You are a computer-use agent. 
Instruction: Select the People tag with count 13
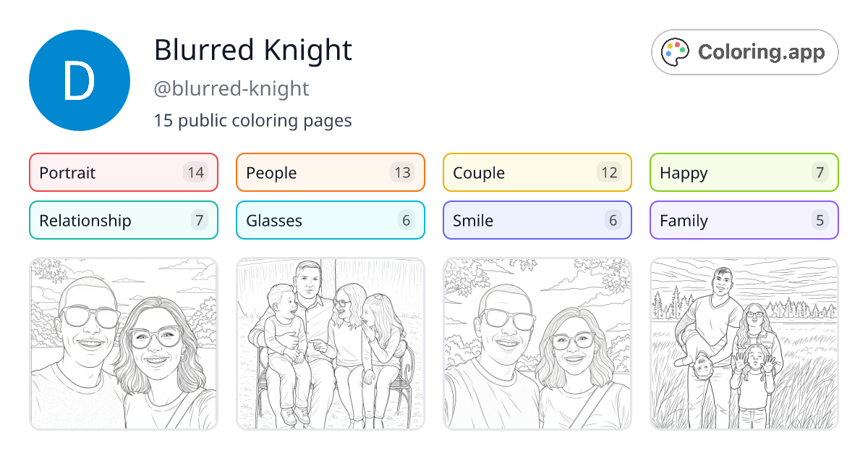tap(330, 172)
